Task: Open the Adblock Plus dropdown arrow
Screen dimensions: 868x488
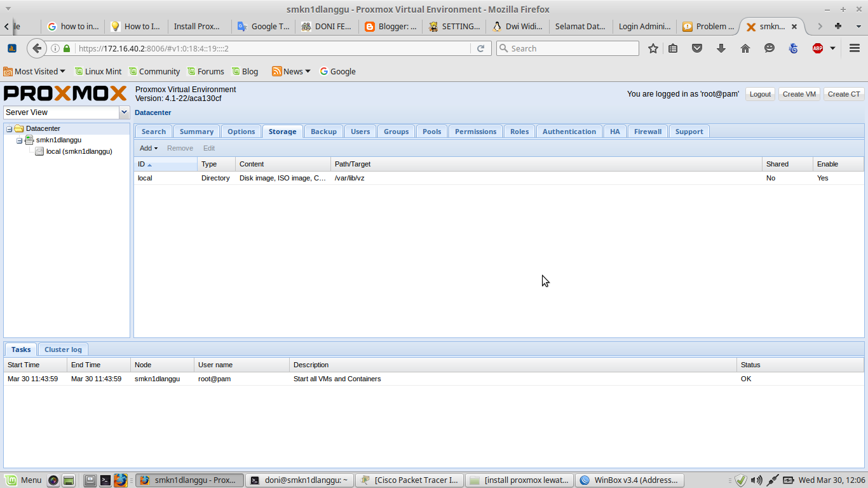Action: tap(832, 48)
